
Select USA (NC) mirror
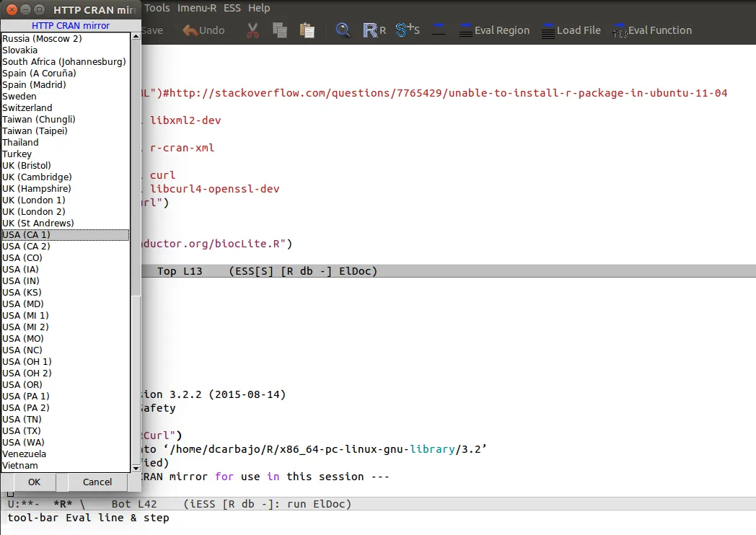coord(66,350)
